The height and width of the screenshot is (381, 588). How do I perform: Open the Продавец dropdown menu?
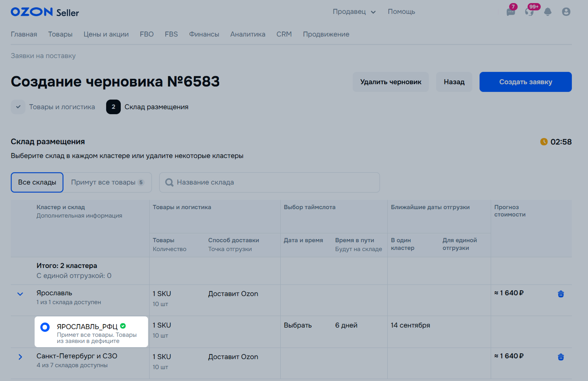coord(354,12)
